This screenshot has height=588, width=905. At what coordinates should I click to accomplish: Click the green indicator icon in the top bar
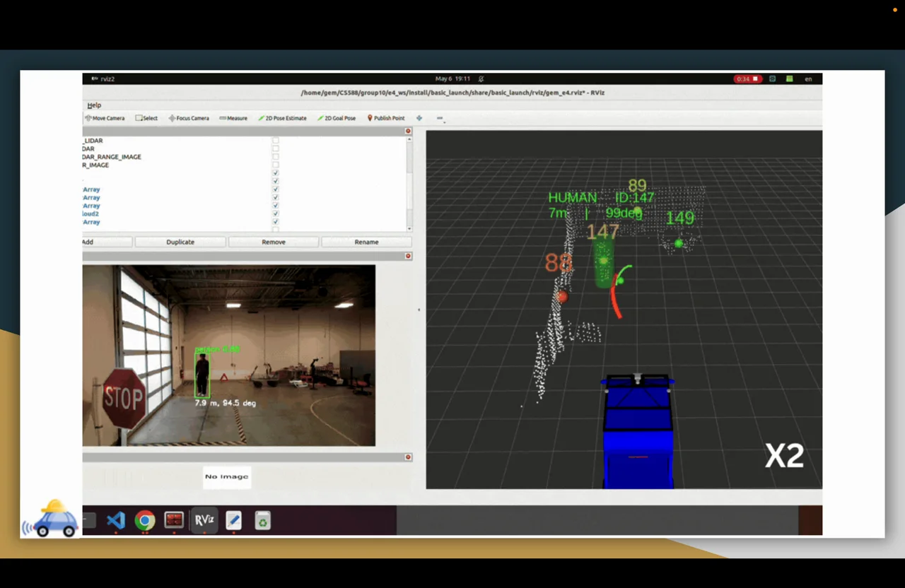point(790,78)
